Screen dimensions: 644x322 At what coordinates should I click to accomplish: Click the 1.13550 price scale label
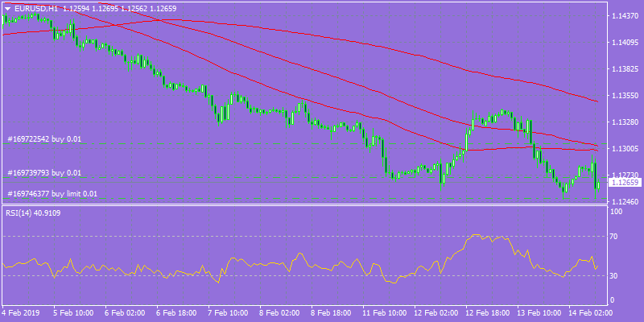(x=625, y=95)
